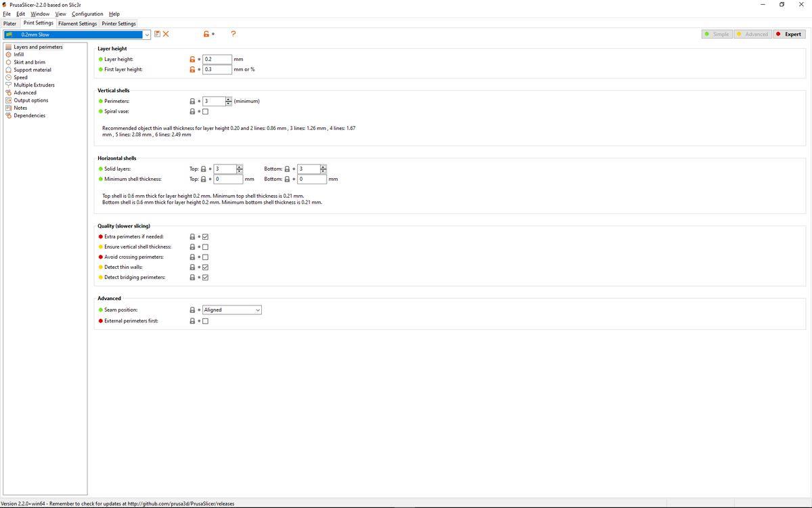Enable Ensure vertical shell thickness checkbox

(205, 247)
